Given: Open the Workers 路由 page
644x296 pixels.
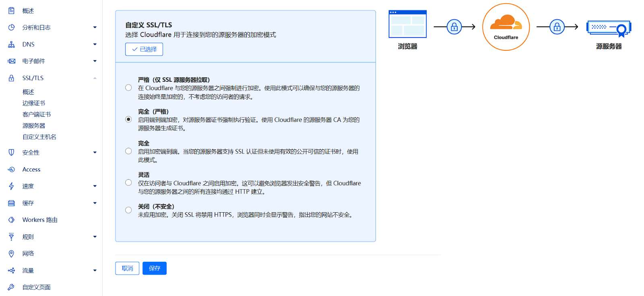Looking at the screenshot, I should 40,220.
